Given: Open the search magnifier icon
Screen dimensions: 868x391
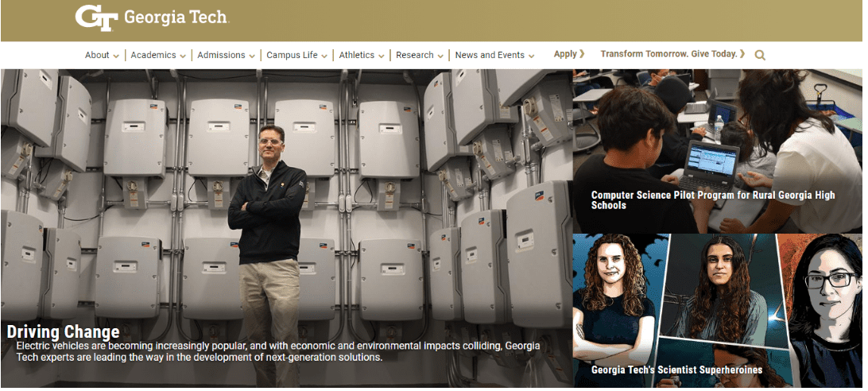Looking at the screenshot, I should click(x=760, y=55).
